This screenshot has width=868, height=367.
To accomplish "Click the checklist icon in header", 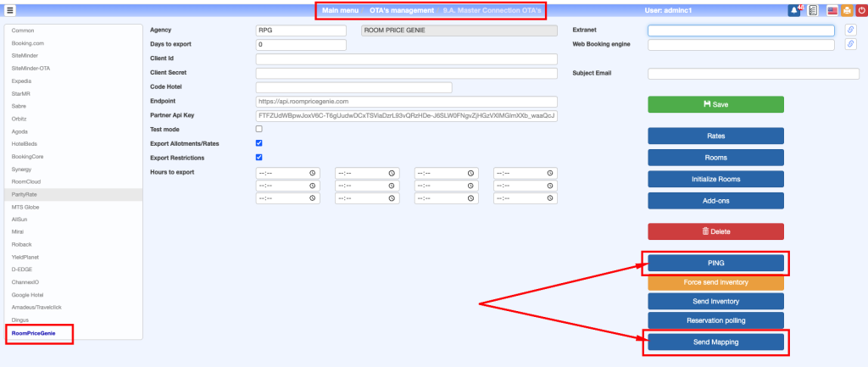I will click(x=813, y=10).
